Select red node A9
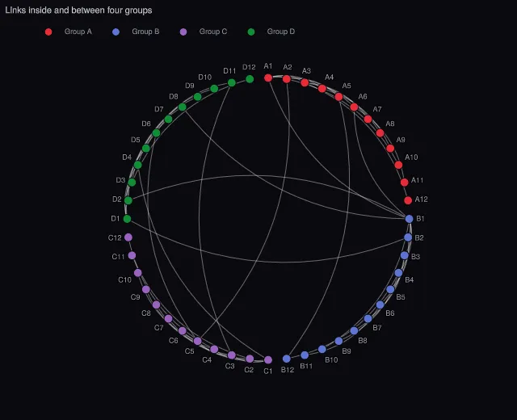Viewport: 517px width, 420px height. coord(390,149)
